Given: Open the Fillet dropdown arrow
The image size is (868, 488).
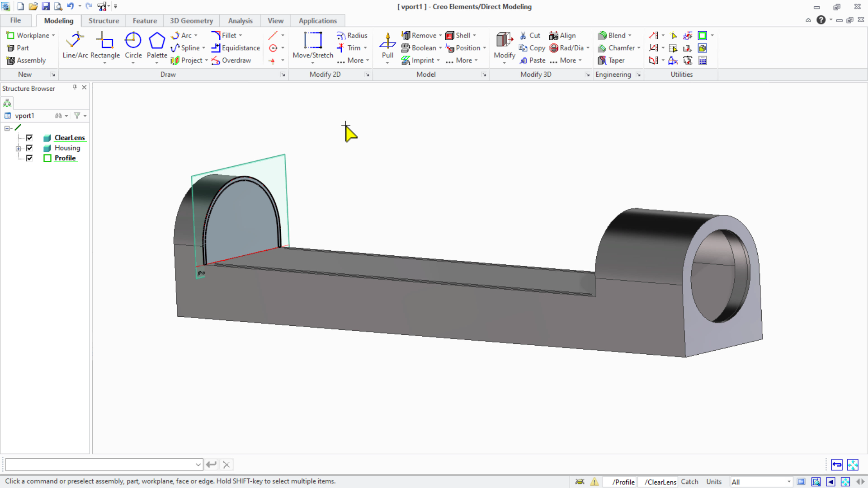Looking at the screenshot, I should click(x=241, y=35).
